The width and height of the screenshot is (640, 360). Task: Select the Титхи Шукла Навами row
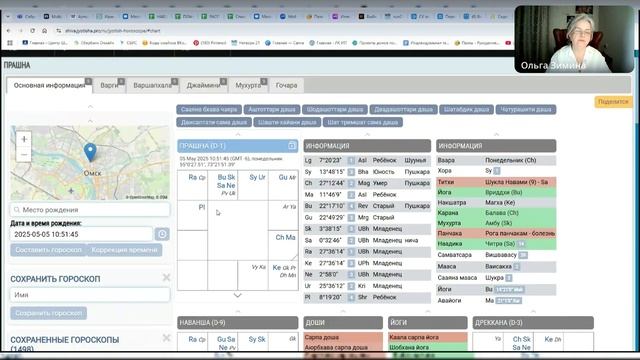click(x=496, y=182)
